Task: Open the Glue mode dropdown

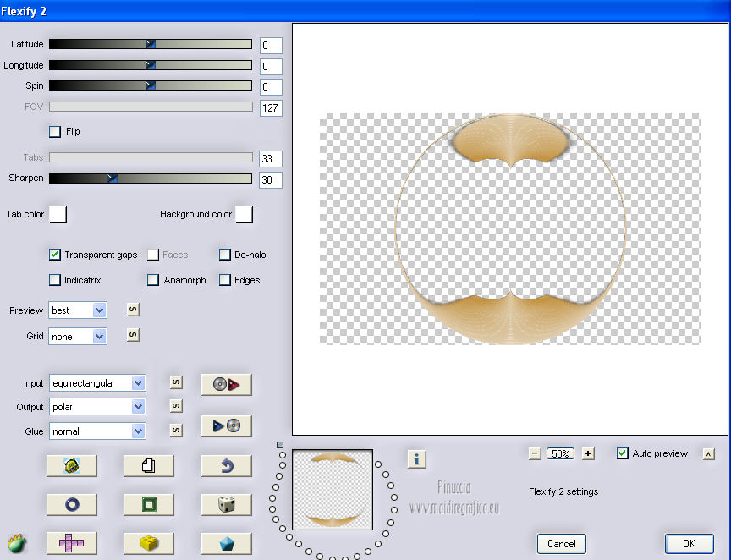Action: (97, 431)
